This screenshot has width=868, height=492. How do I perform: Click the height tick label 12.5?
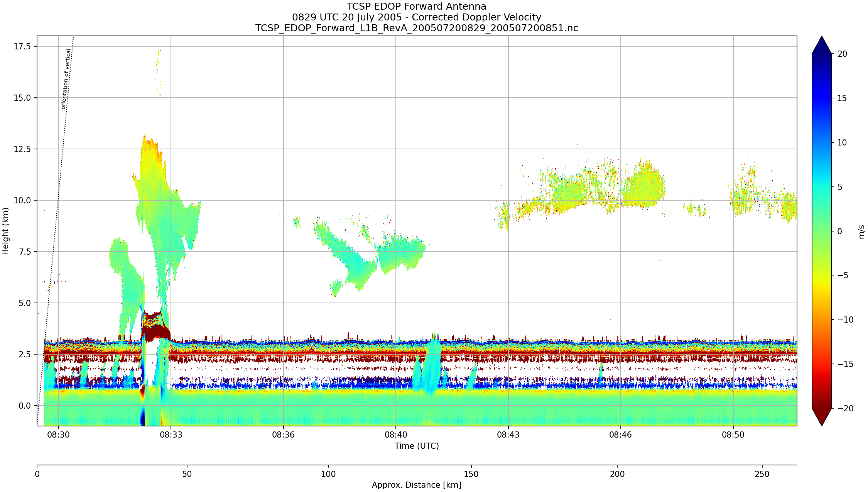[22, 149]
